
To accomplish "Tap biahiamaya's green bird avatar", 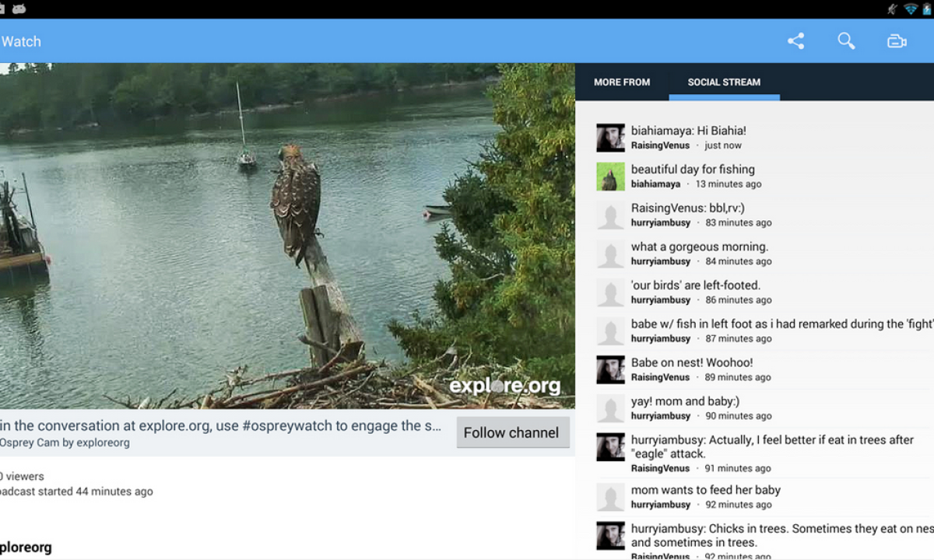I will (610, 177).
